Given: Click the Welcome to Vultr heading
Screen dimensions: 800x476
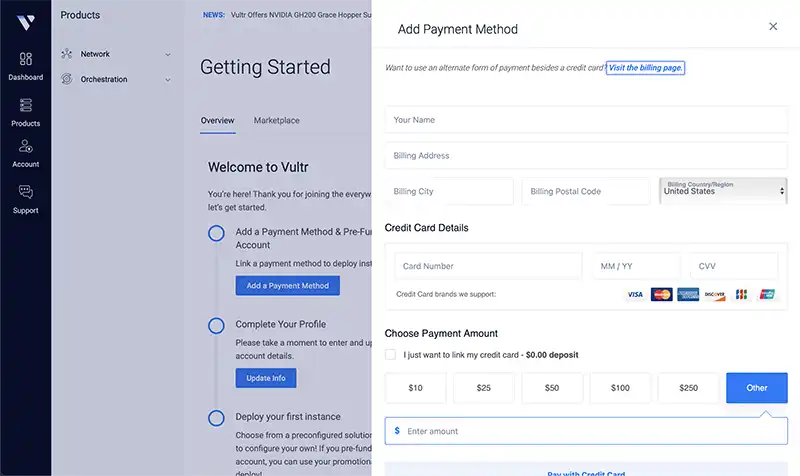Looking at the screenshot, I should pyautogui.click(x=258, y=167).
